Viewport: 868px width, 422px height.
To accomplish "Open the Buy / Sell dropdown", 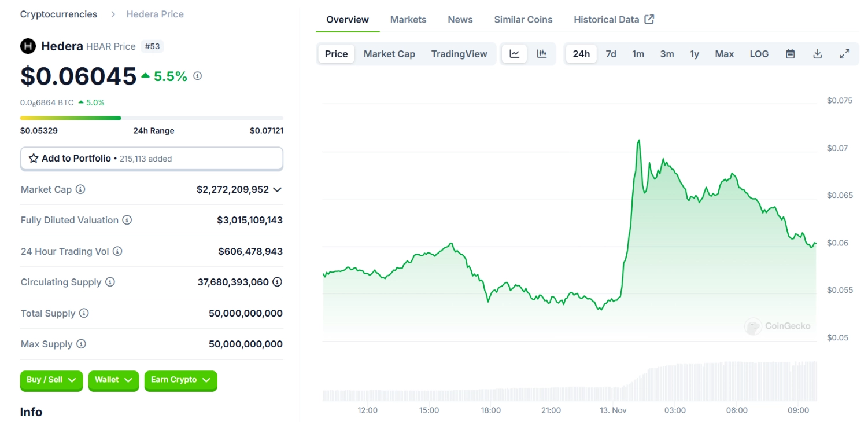I will point(51,380).
